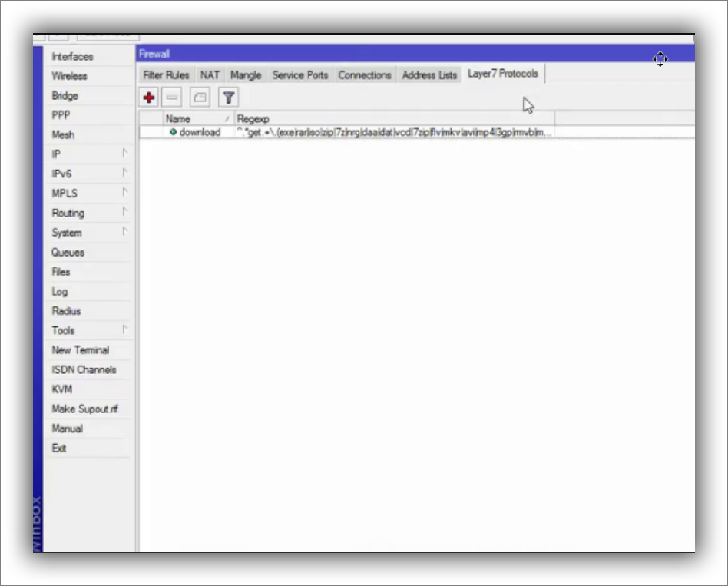The height and width of the screenshot is (586, 728).
Task: Open the Service Ports tab
Action: pos(300,75)
